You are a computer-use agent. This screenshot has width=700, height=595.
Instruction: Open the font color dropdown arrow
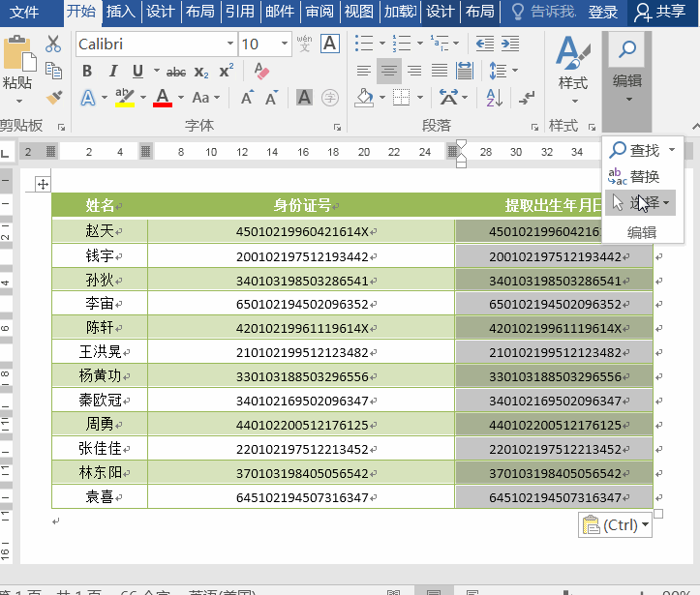point(181,98)
